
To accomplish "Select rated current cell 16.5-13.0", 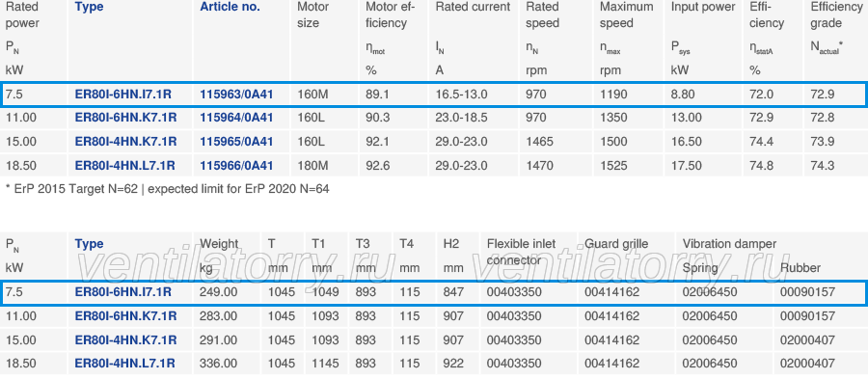I will click(x=462, y=95).
